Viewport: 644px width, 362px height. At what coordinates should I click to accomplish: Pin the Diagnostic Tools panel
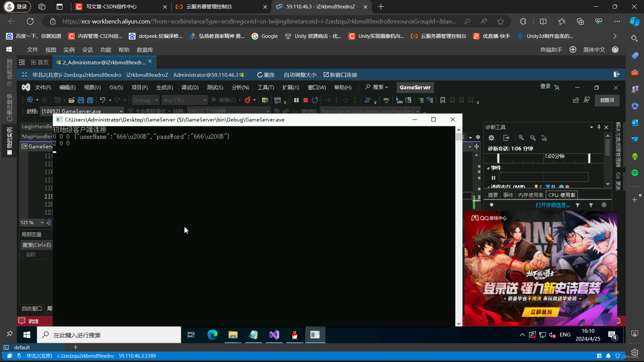[599, 127]
